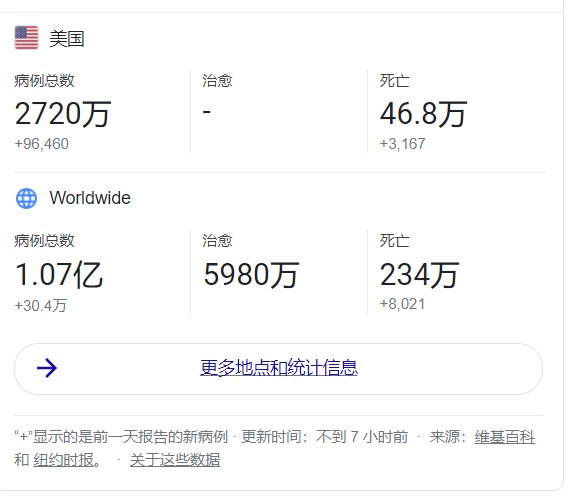Click the United States flag icon

[x=26, y=38]
